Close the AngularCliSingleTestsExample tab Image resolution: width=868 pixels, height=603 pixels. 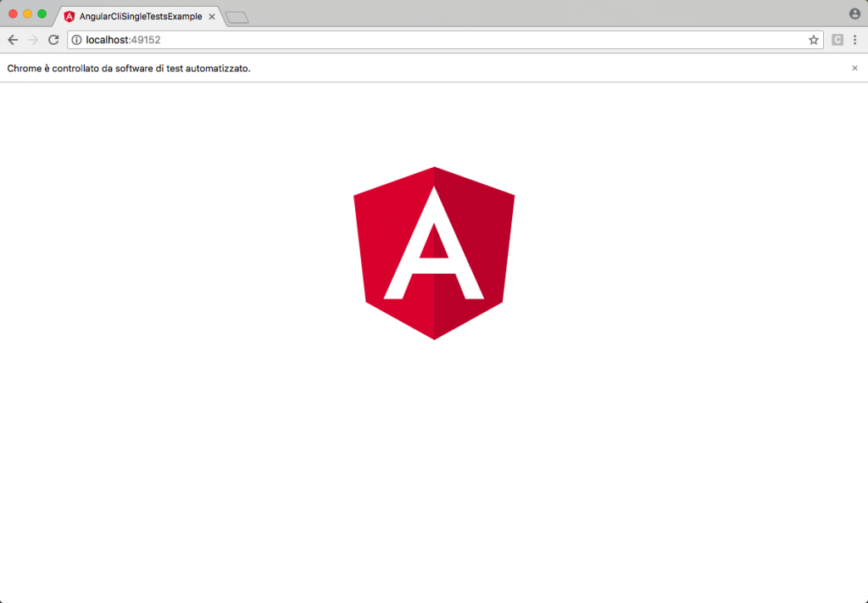pyautogui.click(x=211, y=15)
